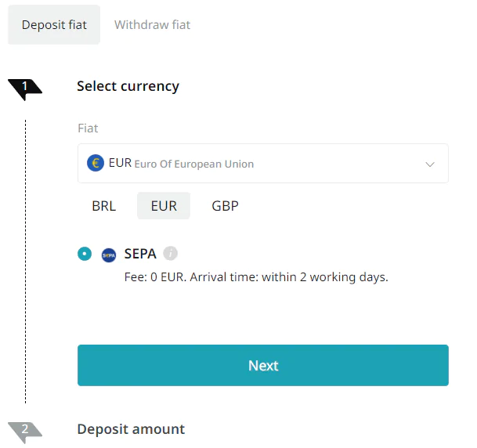The image size is (477, 448).
Task: Click the SEPA fee and arrival time text
Action: 256,277
